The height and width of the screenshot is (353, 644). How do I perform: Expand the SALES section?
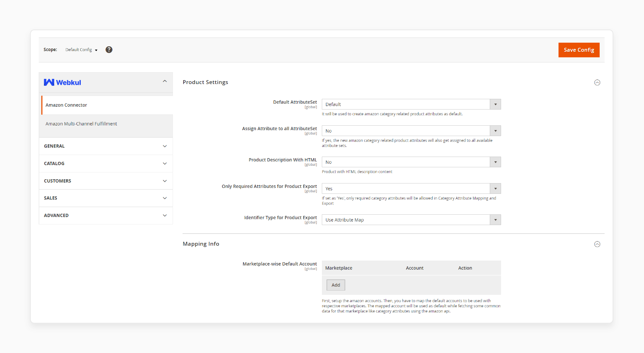coord(106,198)
